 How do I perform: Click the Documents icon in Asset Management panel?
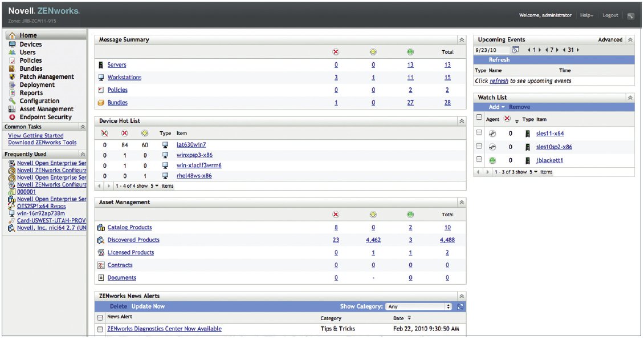point(101,278)
